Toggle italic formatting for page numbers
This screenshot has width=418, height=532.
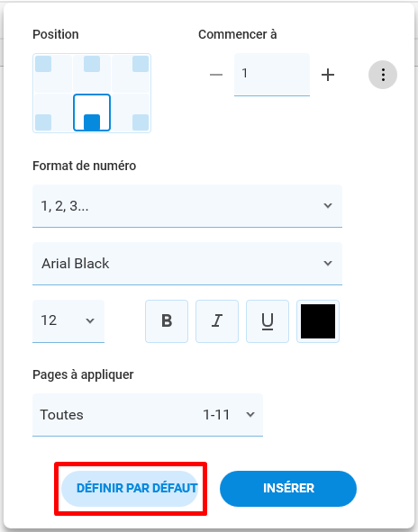click(217, 321)
